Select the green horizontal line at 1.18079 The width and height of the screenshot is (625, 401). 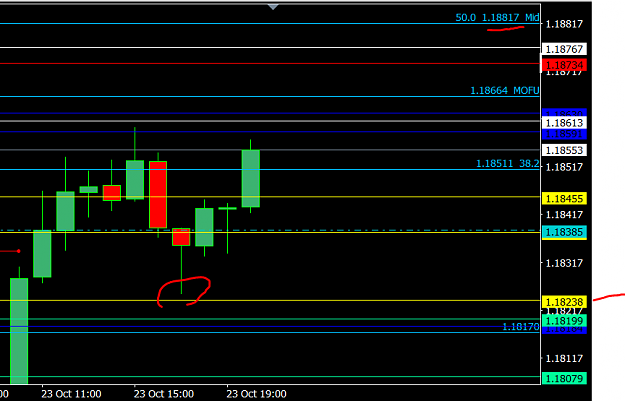coord(270,376)
